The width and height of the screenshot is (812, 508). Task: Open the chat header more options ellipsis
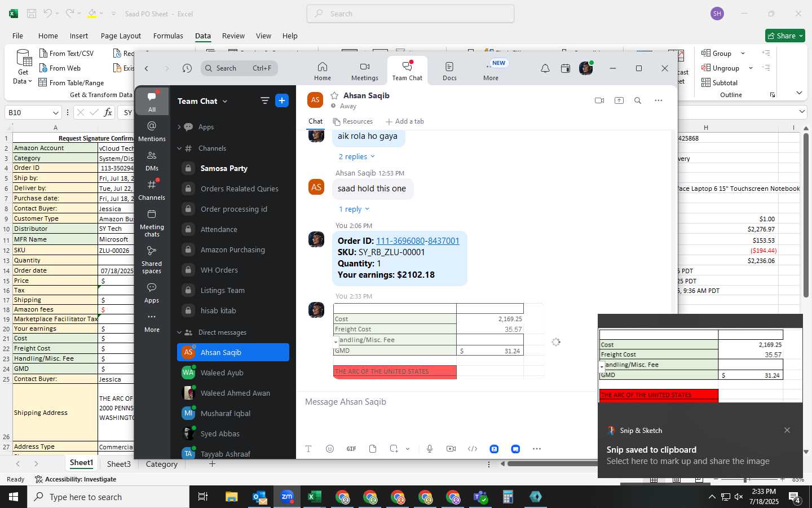[x=658, y=100]
